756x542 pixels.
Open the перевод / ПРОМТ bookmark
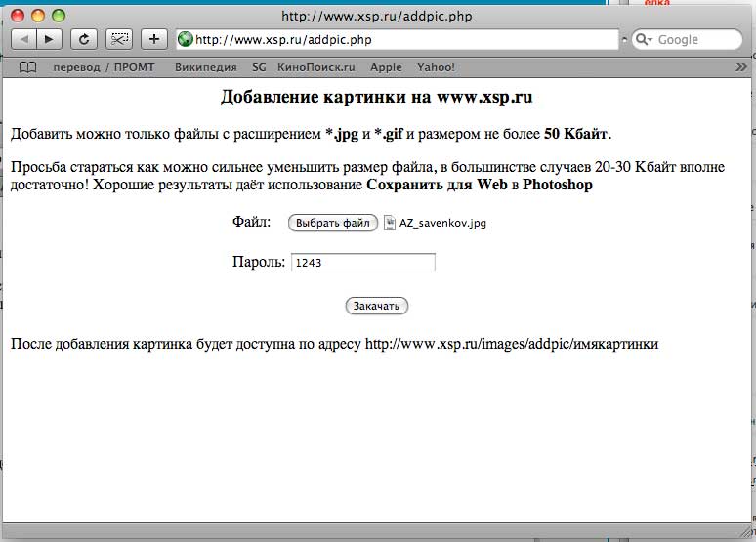pos(104,67)
